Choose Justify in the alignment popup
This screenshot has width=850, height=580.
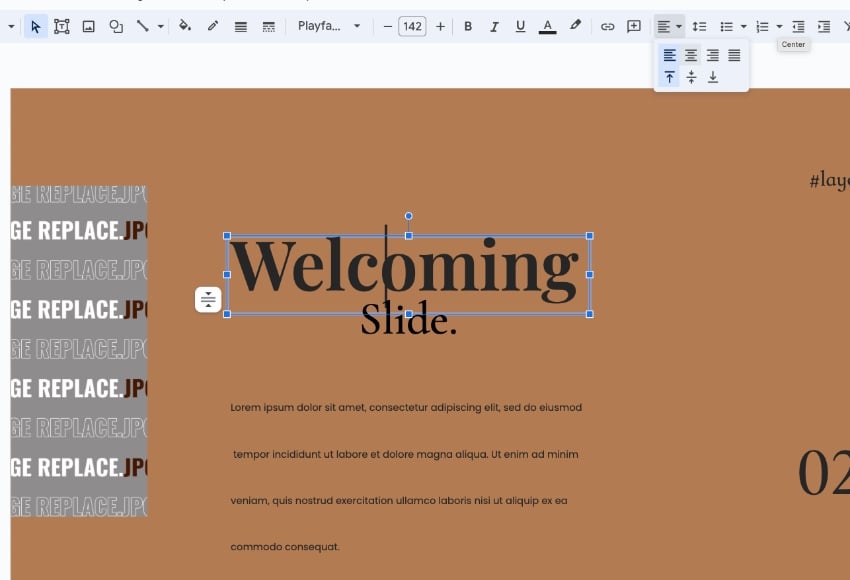pyautogui.click(x=734, y=56)
